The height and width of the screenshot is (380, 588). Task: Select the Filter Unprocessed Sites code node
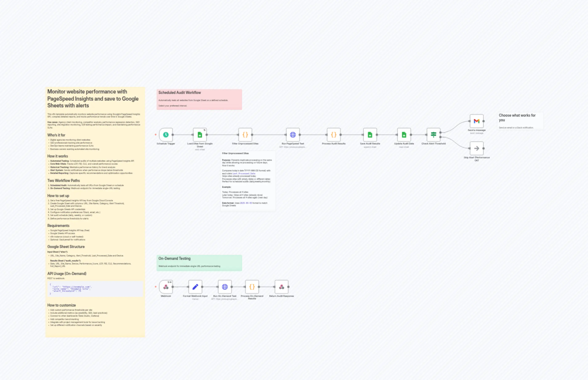click(245, 135)
